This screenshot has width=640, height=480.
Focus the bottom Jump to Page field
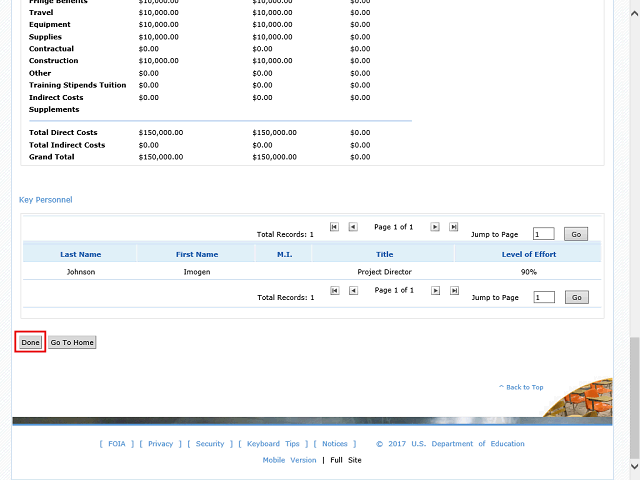[543, 297]
